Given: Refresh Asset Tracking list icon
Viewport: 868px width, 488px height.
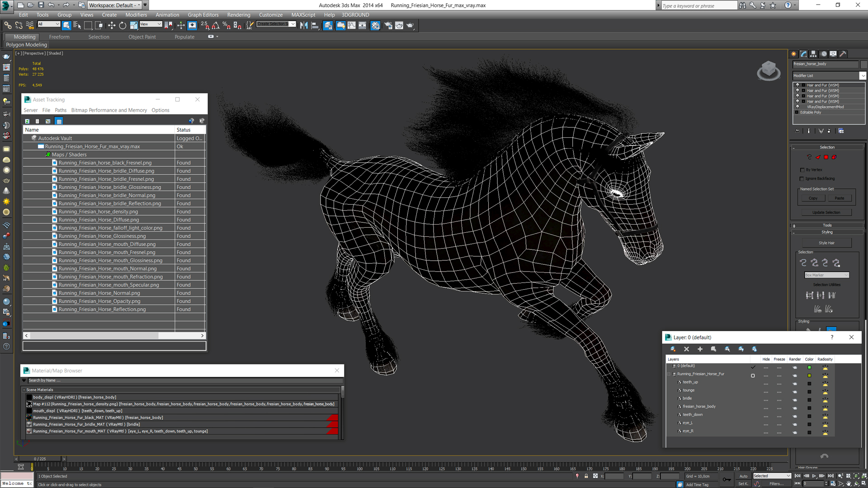Looking at the screenshot, I should (27, 121).
